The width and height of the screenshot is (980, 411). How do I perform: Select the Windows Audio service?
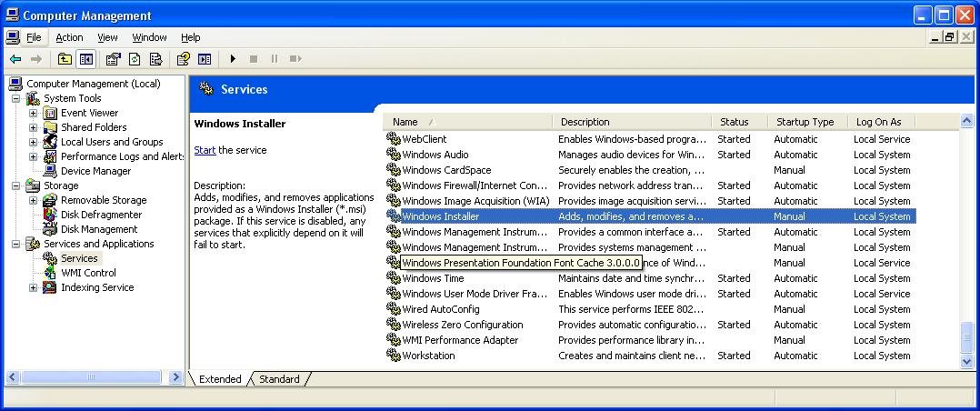pos(649,155)
